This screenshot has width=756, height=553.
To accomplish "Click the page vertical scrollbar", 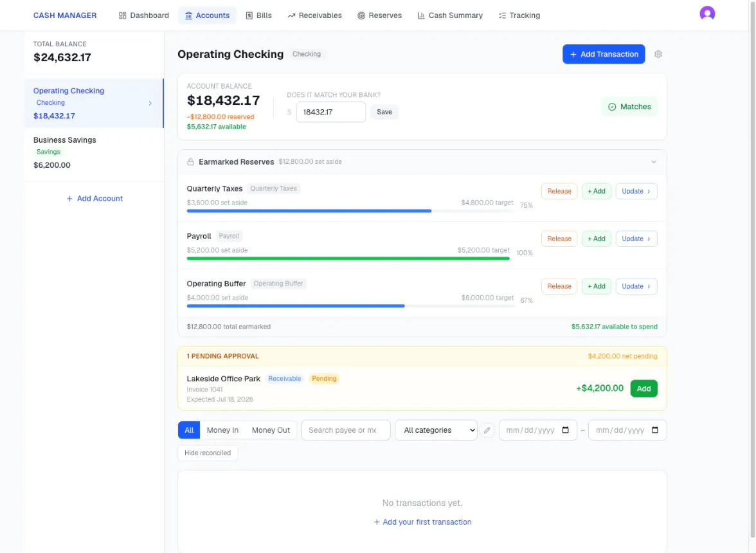I will tap(752, 270).
